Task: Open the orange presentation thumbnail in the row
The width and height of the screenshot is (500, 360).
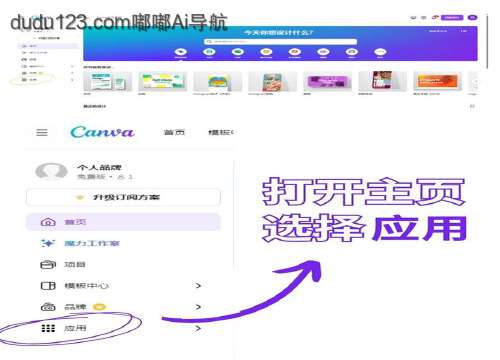Action: [x=437, y=82]
